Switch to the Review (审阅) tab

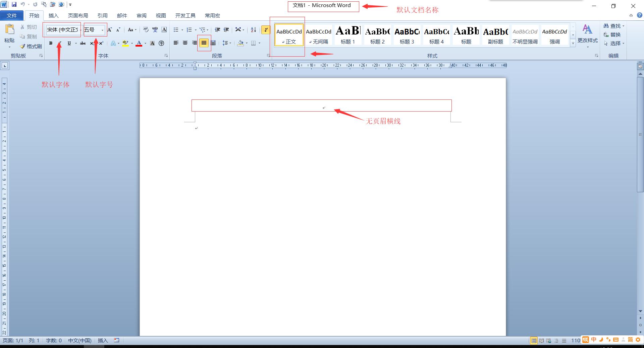click(142, 15)
